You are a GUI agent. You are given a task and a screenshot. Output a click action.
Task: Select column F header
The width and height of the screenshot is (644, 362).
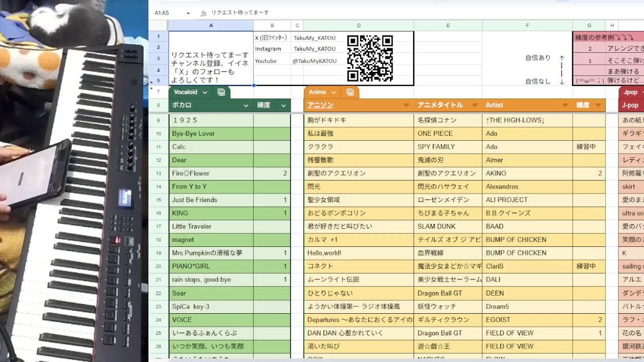click(527, 25)
